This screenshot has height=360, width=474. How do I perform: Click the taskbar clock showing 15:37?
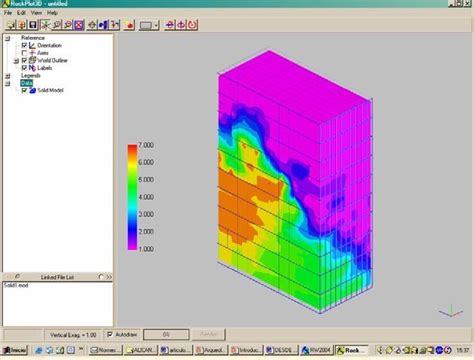(462, 350)
